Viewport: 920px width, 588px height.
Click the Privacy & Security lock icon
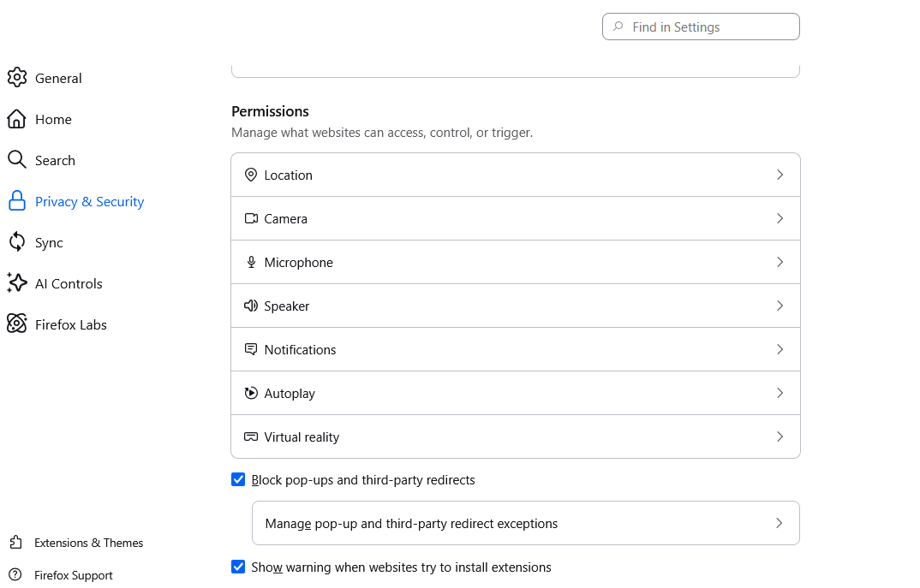click(x=17, y=200)
